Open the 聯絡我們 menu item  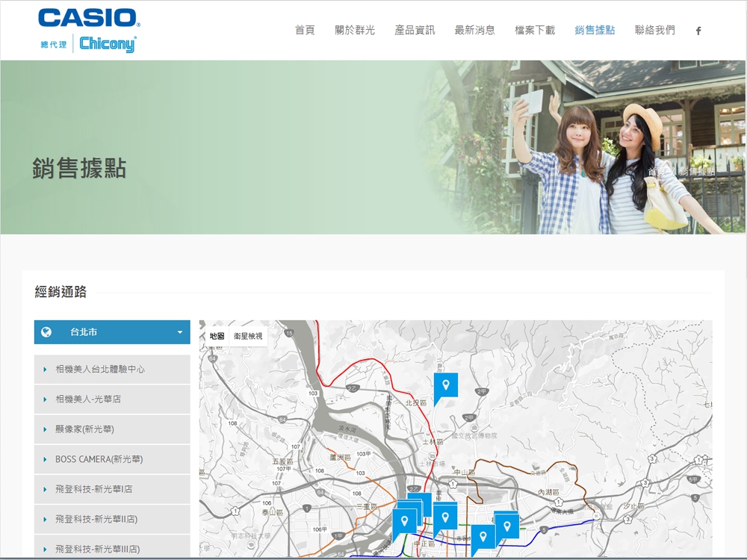655,31
